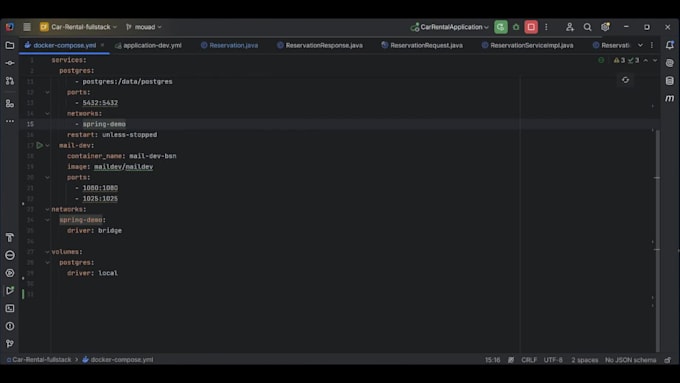
Task: Switch to ReservationResponse.java tab
Action: (x=320, y=45)
